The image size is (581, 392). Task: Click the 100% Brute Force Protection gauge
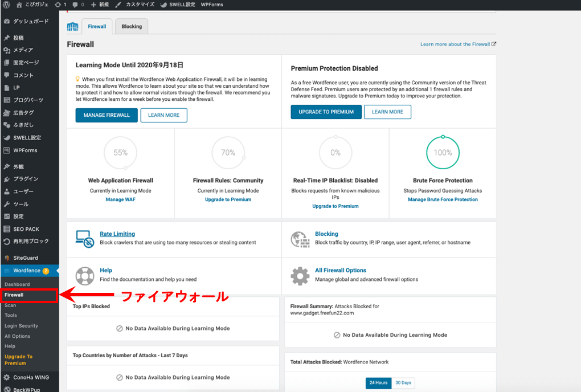443,153
